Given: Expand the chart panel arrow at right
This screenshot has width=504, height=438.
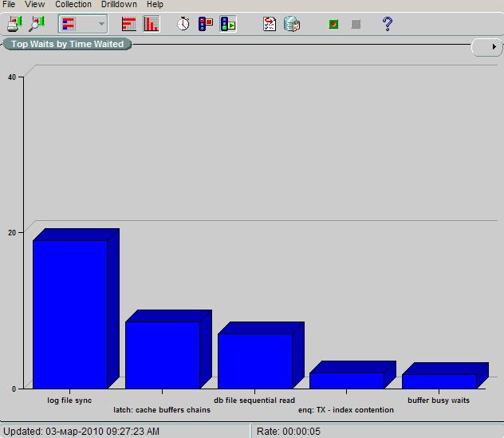Looking at the screenshot, I should point(494,47).
